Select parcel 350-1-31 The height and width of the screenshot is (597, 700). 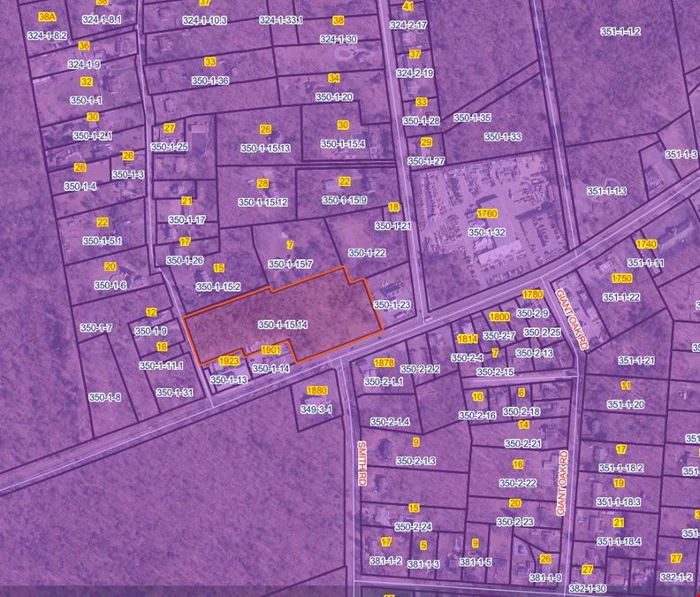175,392
